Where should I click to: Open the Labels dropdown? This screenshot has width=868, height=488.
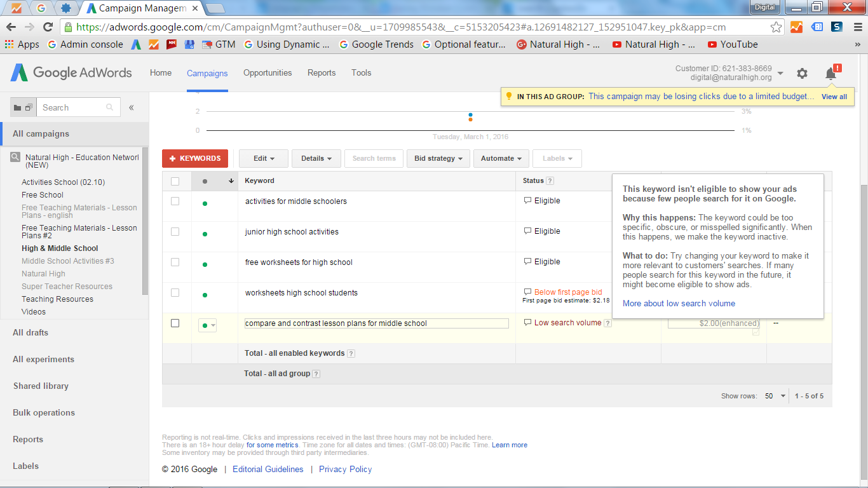[x=557, y=158]
